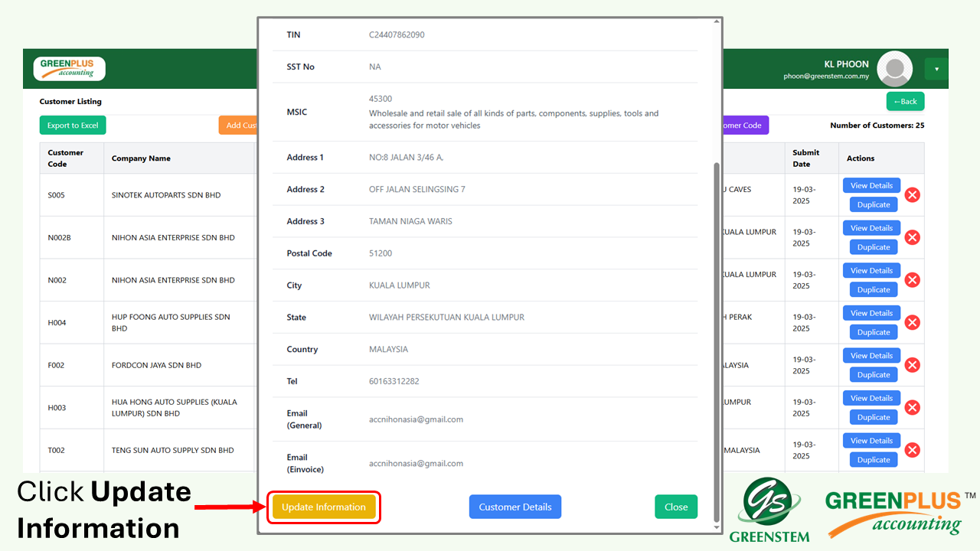Open the user menu dropdown arrow
Screen dimensions: 980x551
tap(936, 69)
